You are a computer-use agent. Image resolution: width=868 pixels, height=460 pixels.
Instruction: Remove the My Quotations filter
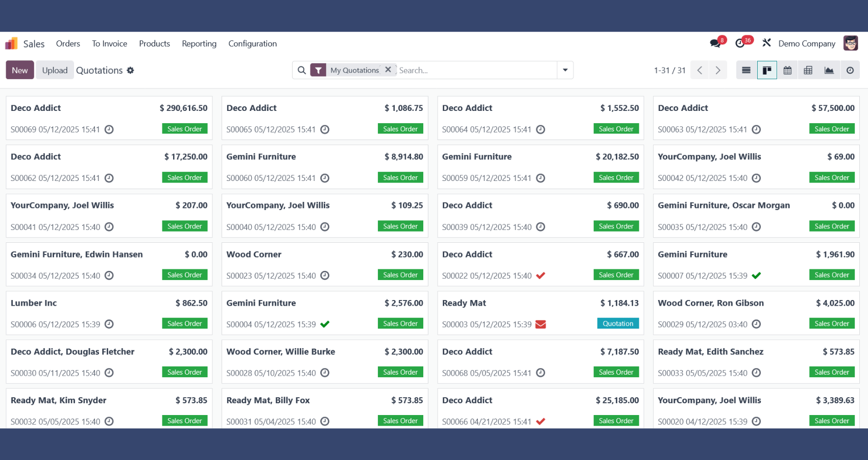tap(388, 70)
